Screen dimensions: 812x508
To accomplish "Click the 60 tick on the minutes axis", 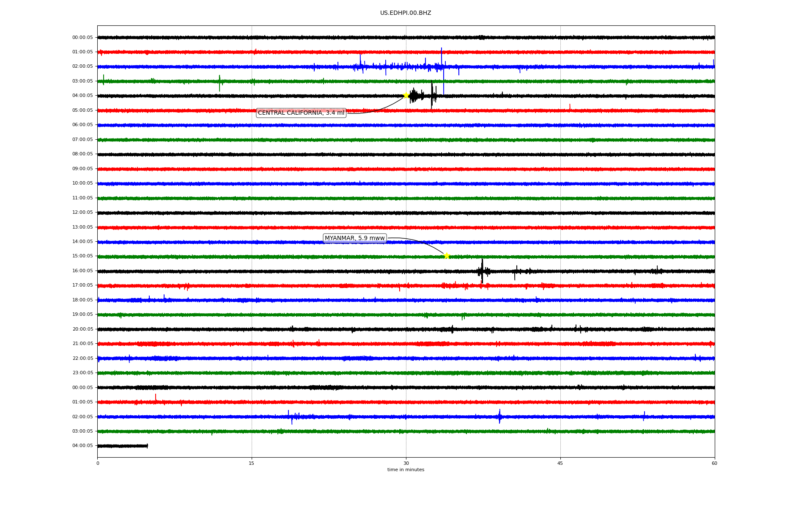I will [x=714, y=463].
